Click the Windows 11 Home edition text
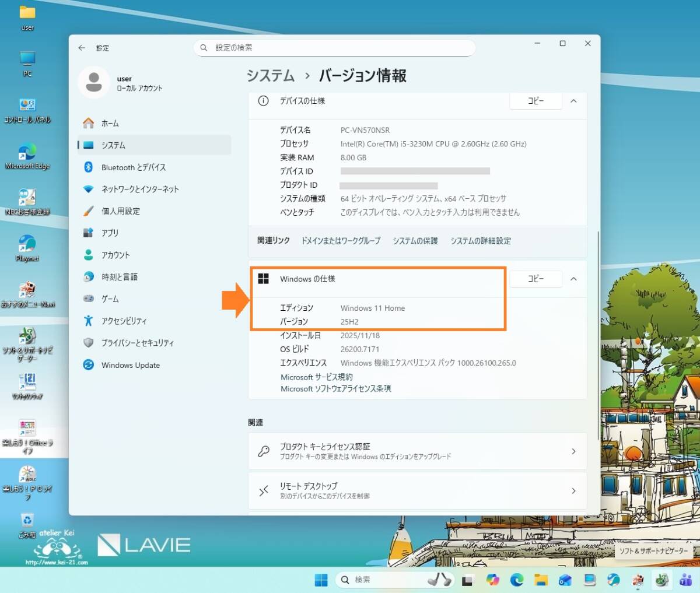 (373, 308)
